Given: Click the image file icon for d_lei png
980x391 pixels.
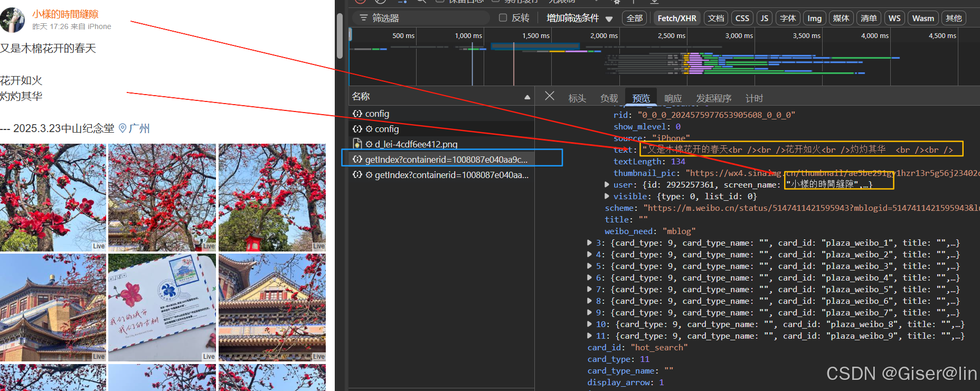Looking at the screenshot, I should 357,144.
